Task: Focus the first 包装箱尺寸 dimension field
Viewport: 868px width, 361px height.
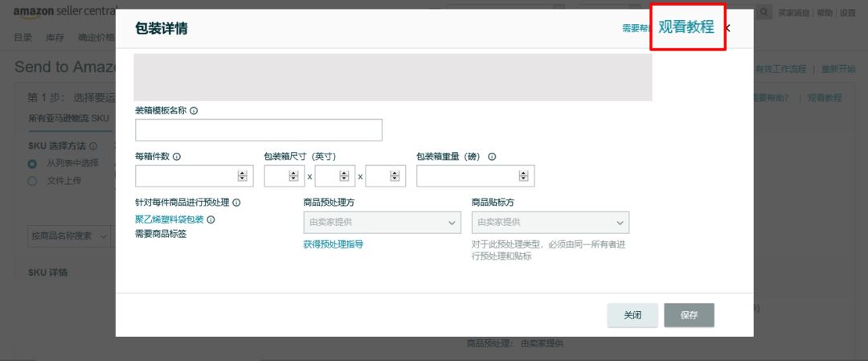Action: pos(285,176)
